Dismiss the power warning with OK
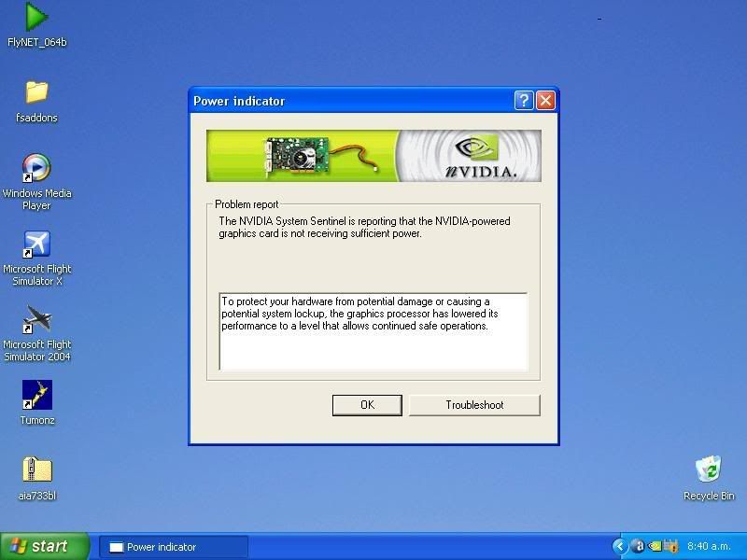 pyautogui.click(x=367, y=404)
